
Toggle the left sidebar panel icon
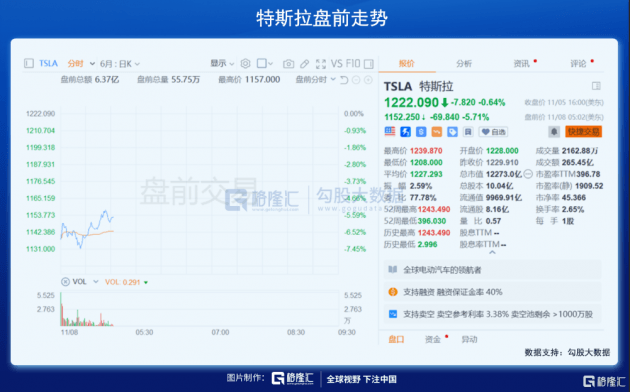click(x=29, y=63)
